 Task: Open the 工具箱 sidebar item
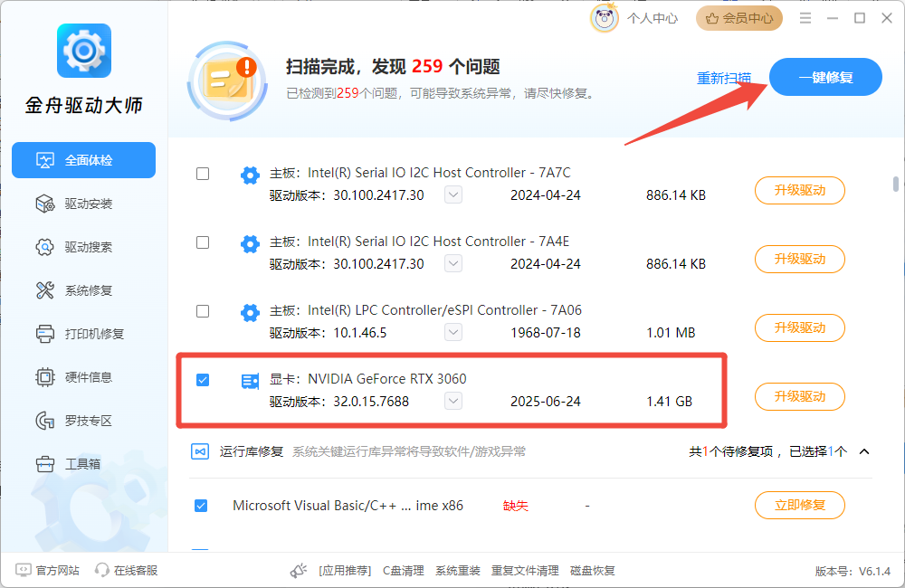(x=81, y=464)
